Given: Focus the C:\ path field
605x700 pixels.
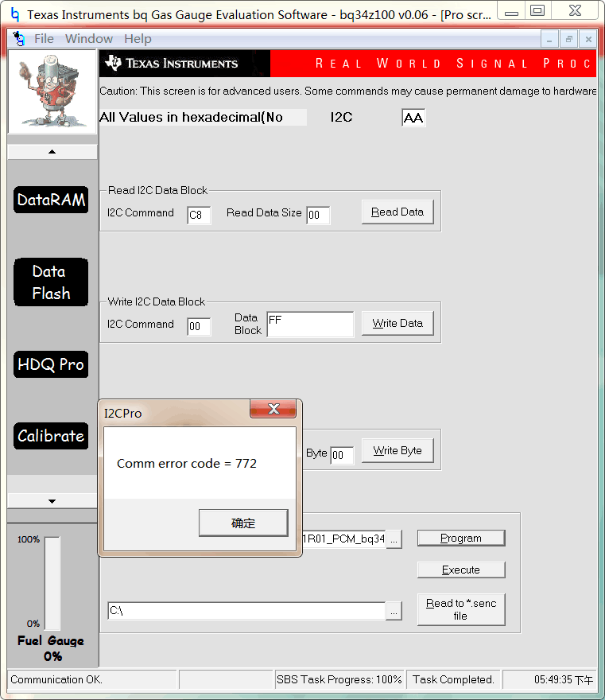Looking at the screenshot, I should pos(246,611).
